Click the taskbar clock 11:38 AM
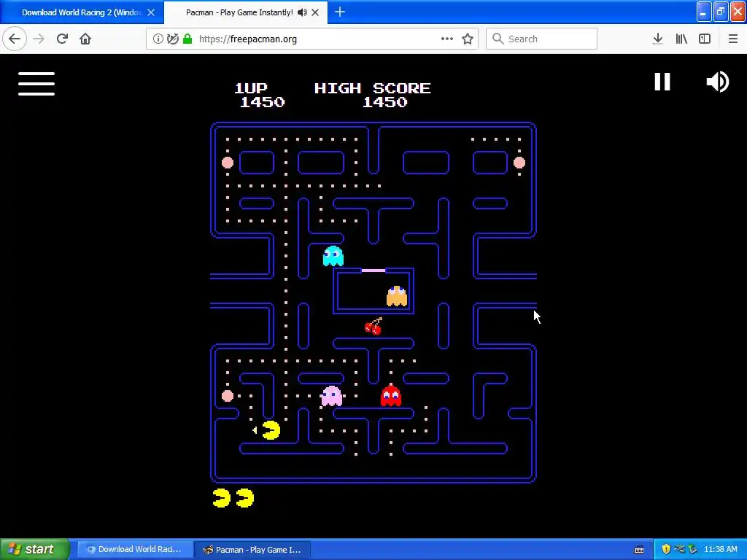This screenshot has width=747, height=560. point(721,549)
